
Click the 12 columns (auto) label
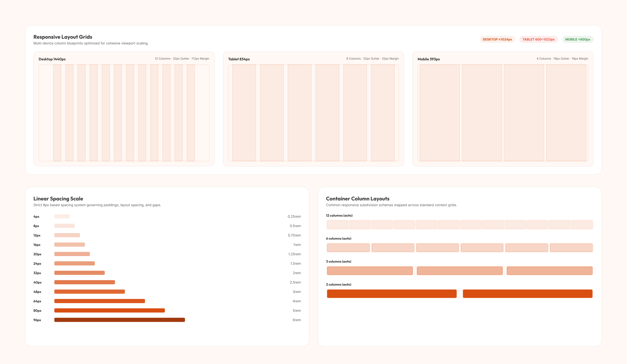point(339,215)
